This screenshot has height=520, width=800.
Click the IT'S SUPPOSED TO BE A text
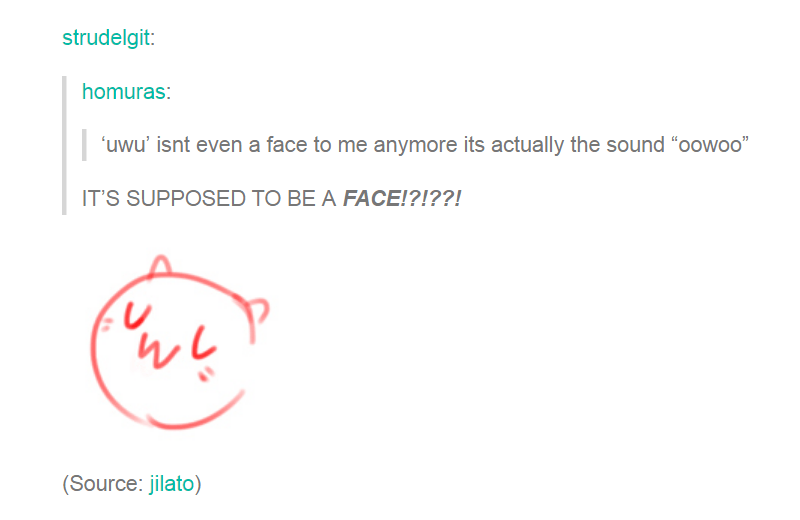click(x=209, y=199)
